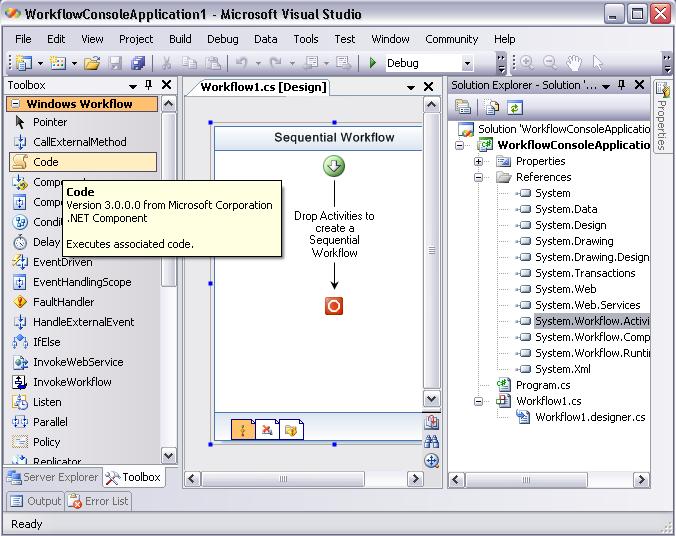Click Solution Explorer horizontal scroll right arrow
This screenshot has height=536, width=676.
pos(641,480)
